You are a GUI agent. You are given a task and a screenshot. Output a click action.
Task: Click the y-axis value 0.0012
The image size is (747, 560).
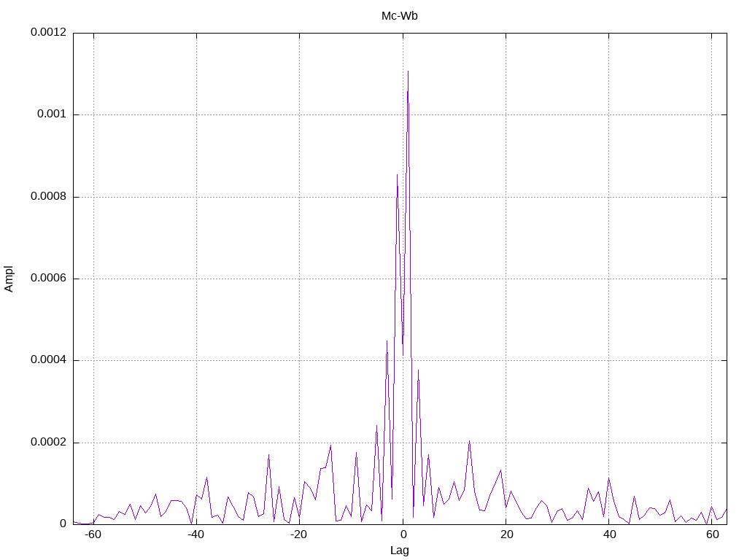pyautogui.click(x=49, y=32)
